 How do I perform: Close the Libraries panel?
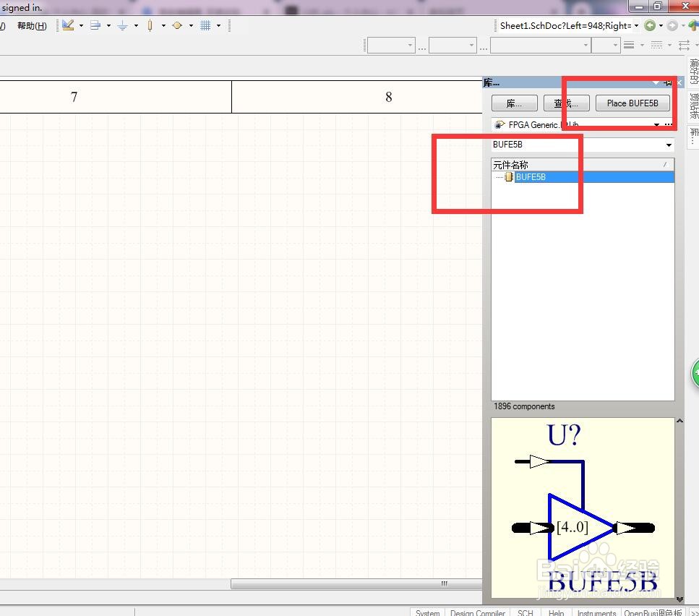(679, 82)
